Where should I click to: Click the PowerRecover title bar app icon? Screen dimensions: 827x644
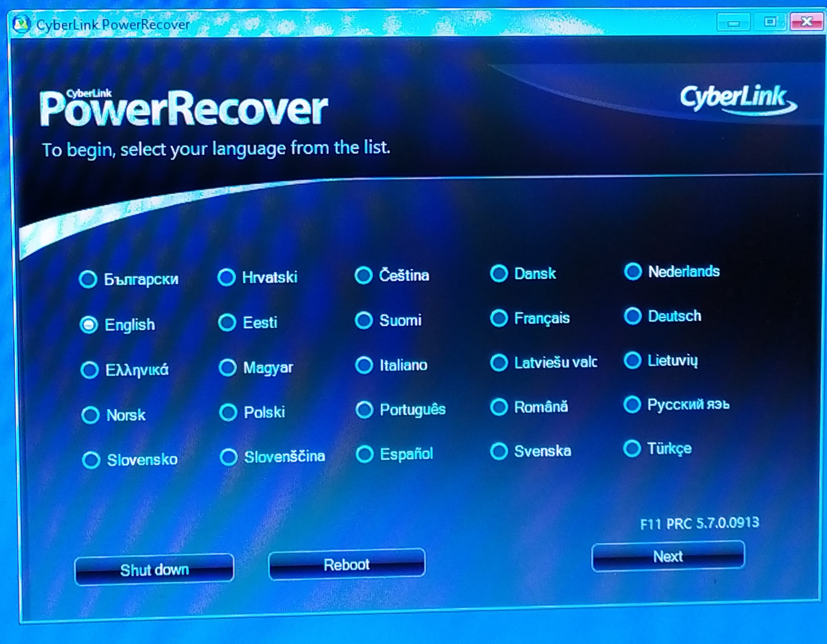[x=22, y=24]
